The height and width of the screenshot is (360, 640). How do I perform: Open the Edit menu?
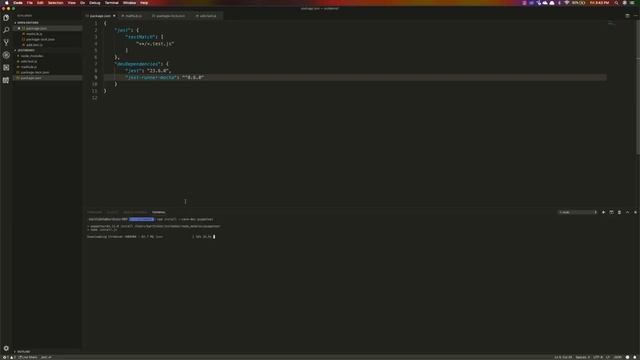40,3
